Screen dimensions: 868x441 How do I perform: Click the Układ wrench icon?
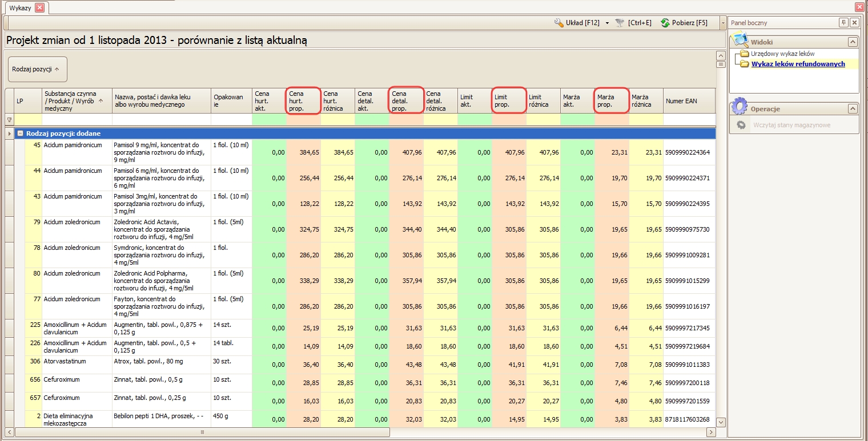click(559, 23)
